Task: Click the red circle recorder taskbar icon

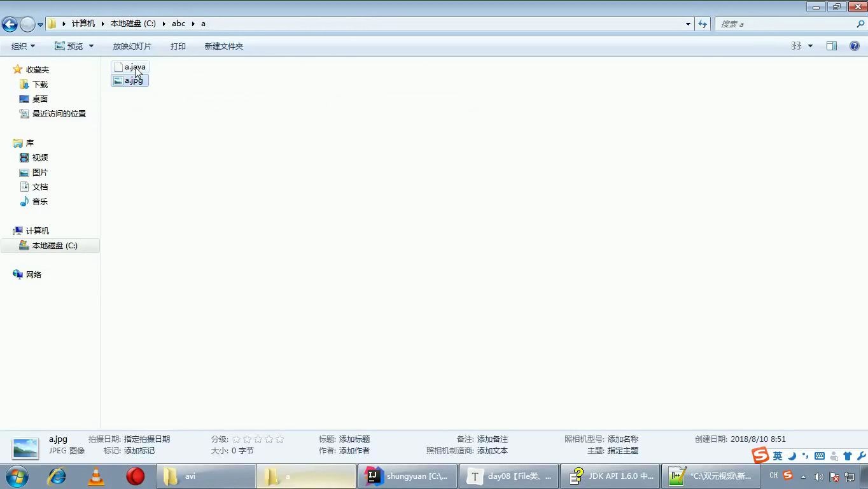Action: 135,476
